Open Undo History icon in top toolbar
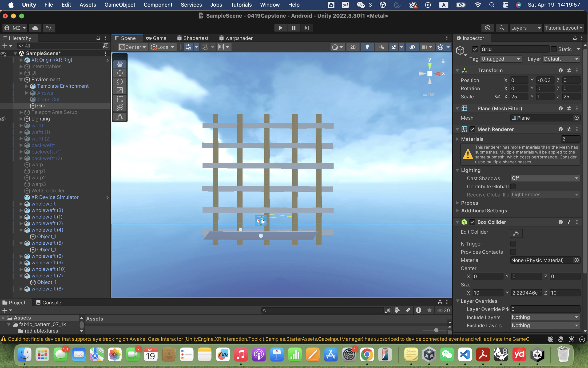Viewport: 588px width, 368px height. (x=487, y=28)
